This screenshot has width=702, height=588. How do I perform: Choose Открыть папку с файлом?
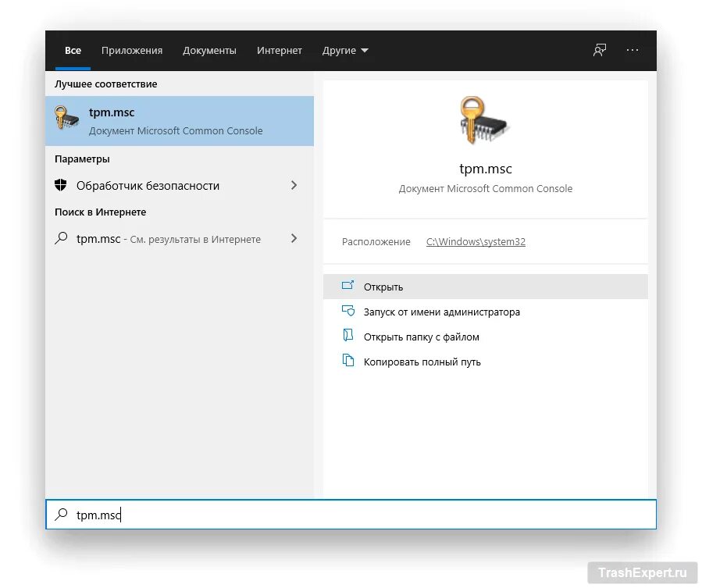click(486, 337)
